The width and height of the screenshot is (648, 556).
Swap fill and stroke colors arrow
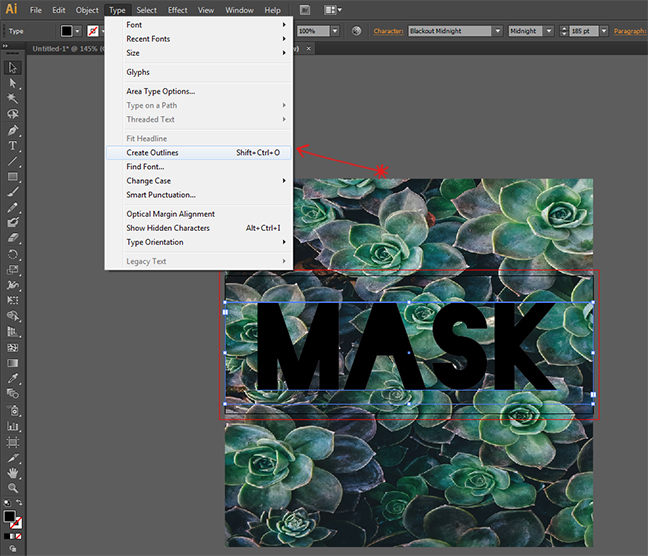(19, 502)
